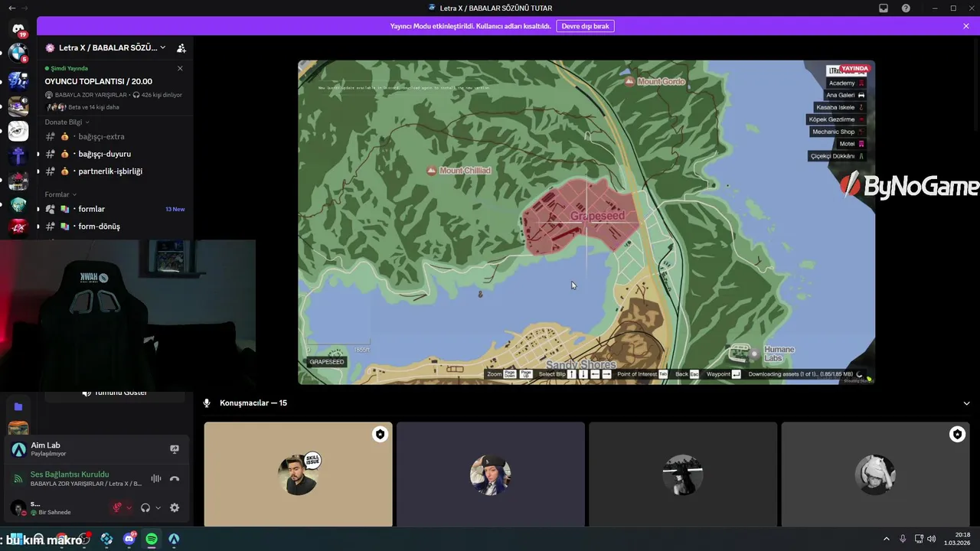
Task: Click the Tümünü Göster button
Action: [114, 393]
